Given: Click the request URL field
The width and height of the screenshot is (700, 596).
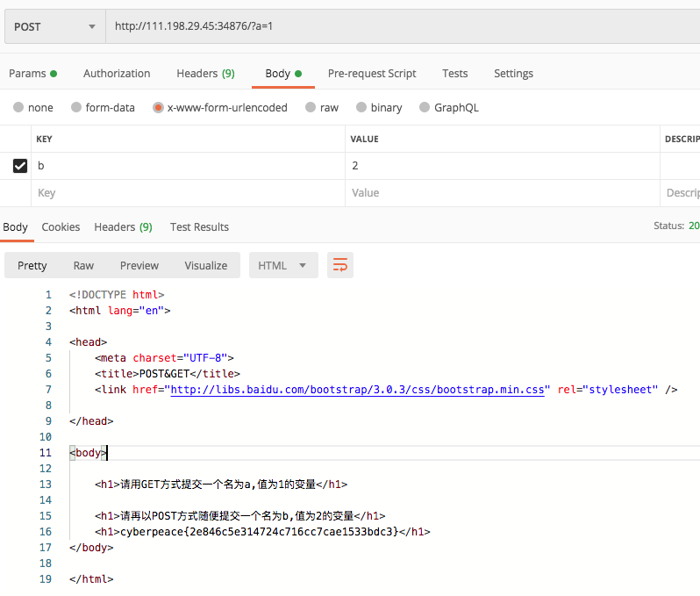Looking at the screenshot, I should (x=403, y=26).
